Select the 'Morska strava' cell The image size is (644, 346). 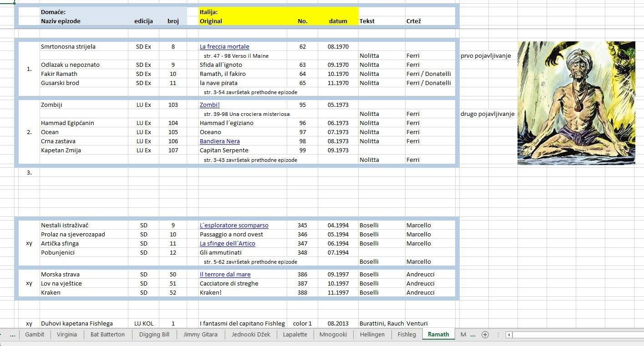(x=84, y=275)
